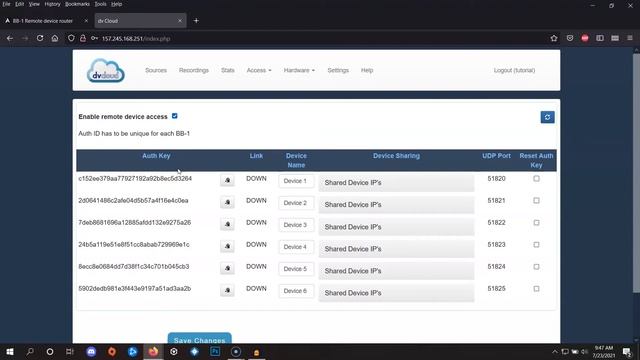Open Discord from the taskbar
Image resolution: width=640 pixels, height=360 pixels.
pyautogui.click(x=91, y=351)
